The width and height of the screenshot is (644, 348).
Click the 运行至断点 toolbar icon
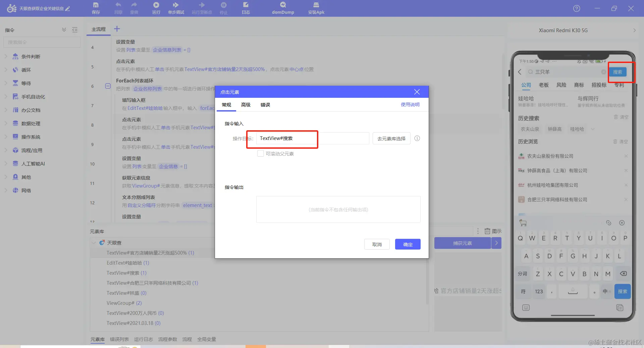point(202,8)
